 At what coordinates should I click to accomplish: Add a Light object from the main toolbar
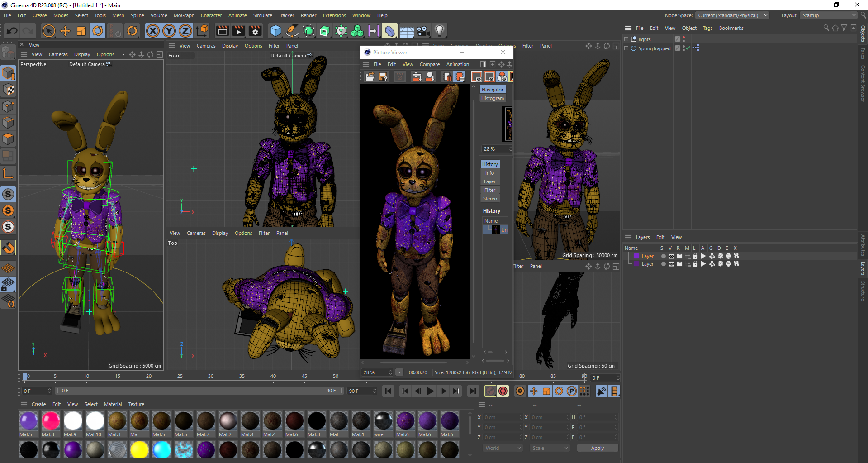coord(439,31)
